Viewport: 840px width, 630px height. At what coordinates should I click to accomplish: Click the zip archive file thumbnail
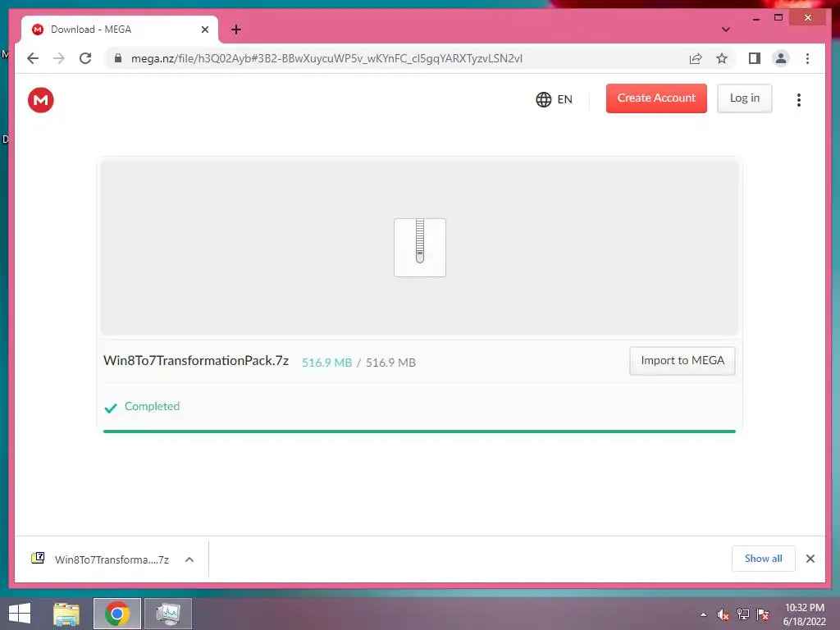(419, 248)
